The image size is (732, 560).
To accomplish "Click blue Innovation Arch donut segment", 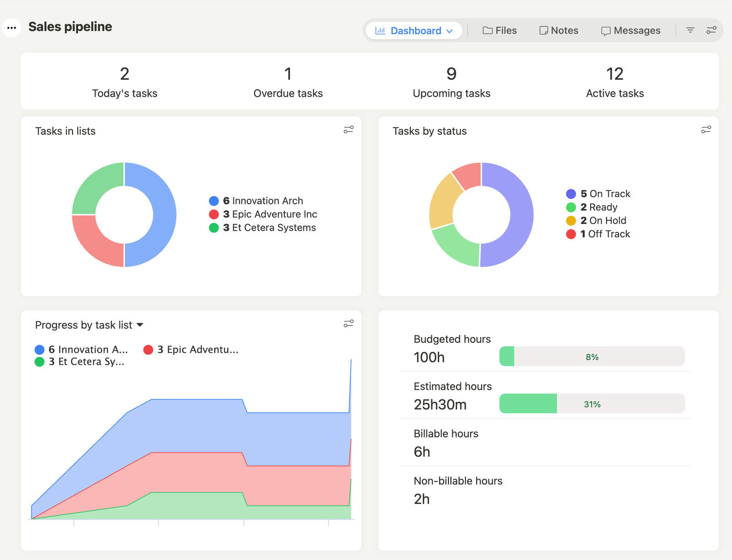I will 164,215.
